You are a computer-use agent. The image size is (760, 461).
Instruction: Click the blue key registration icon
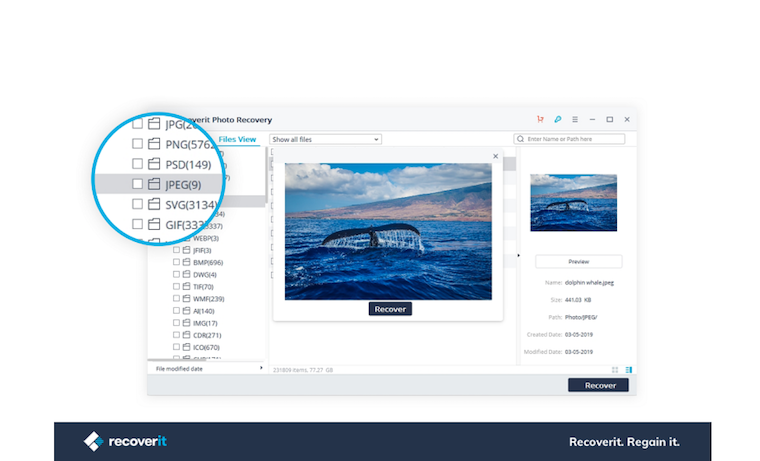(557, 119)
